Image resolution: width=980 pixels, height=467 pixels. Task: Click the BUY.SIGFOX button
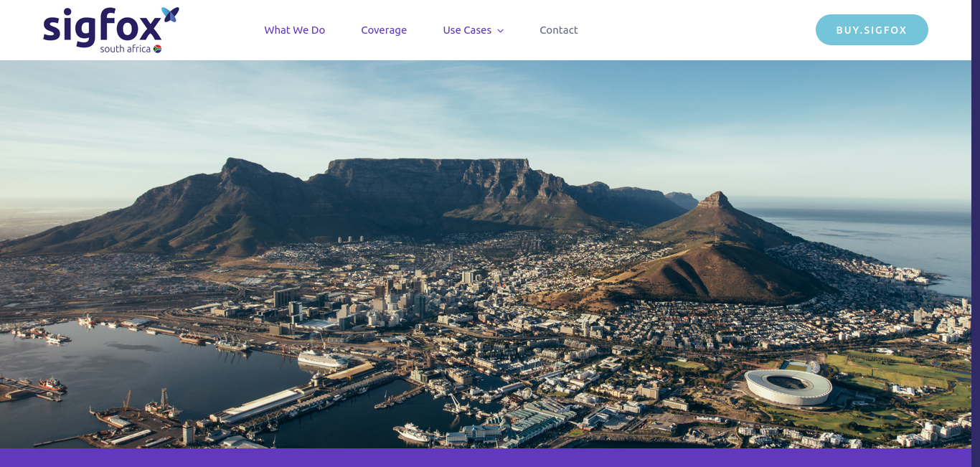pyautogui.click(x=872, y=30)
